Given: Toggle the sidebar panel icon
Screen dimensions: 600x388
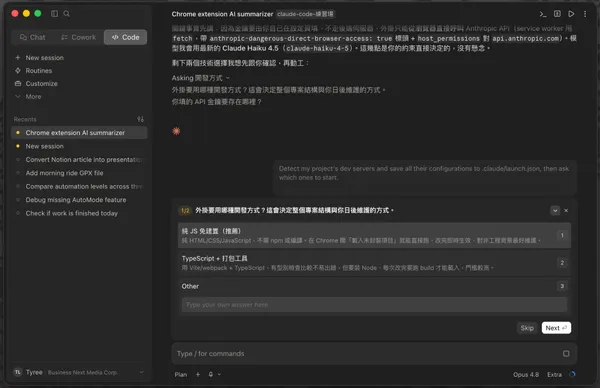Looking at the screenshot, I should (x=54, y=14).
